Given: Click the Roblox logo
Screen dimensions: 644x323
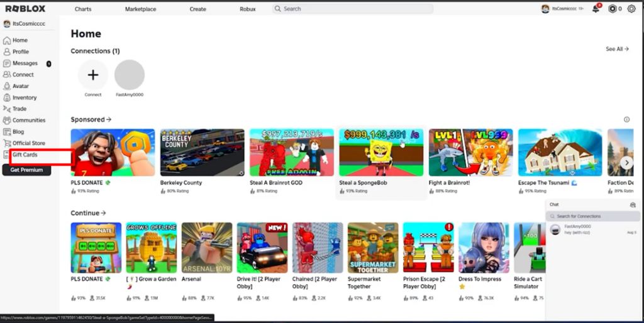Looking at the screenshot, I should (25, 9).
